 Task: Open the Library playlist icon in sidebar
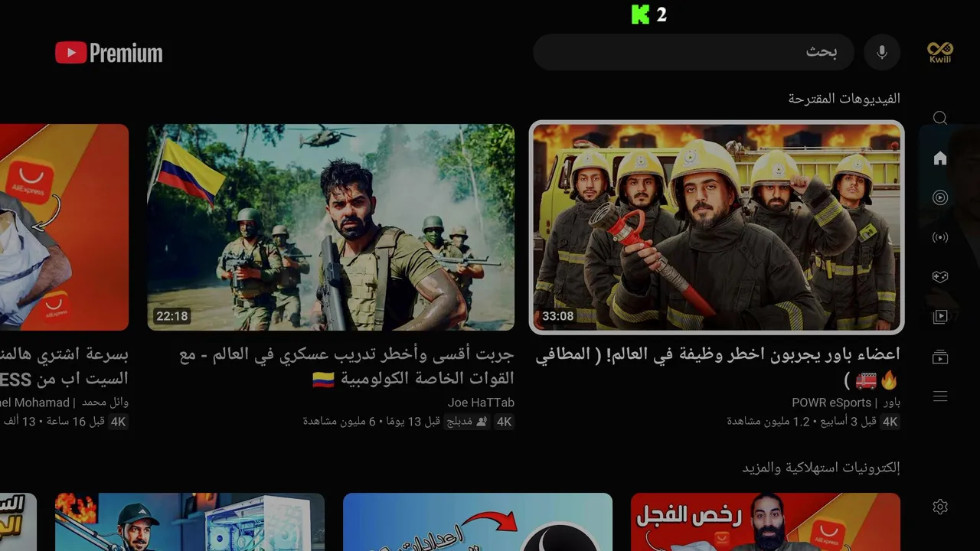(x=940, y=317)
